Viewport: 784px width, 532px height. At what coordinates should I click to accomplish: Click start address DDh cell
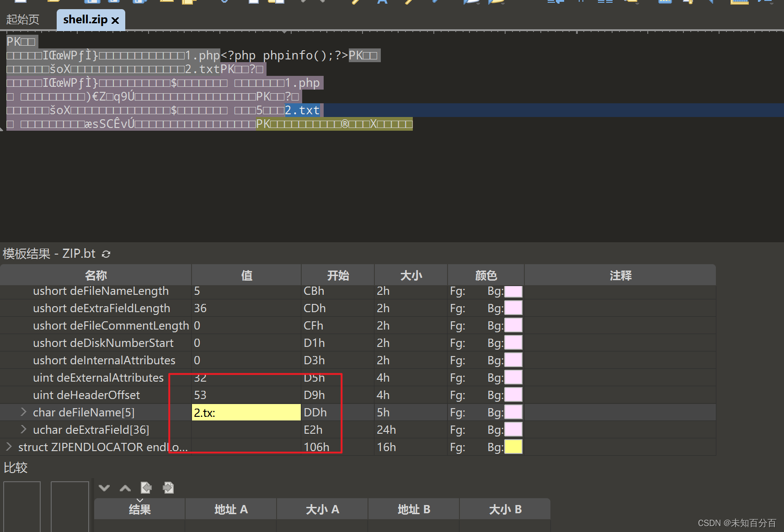(315, 412)
